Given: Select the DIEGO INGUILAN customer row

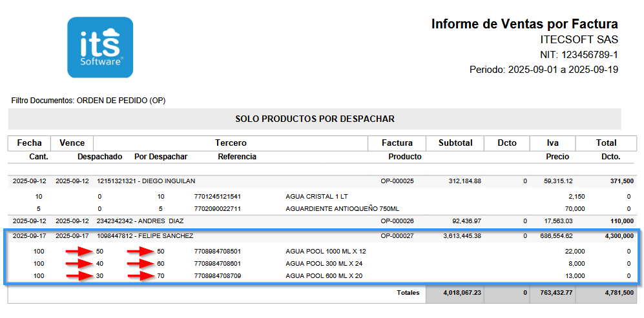Looking at the screenshot, I should point(146,181).
